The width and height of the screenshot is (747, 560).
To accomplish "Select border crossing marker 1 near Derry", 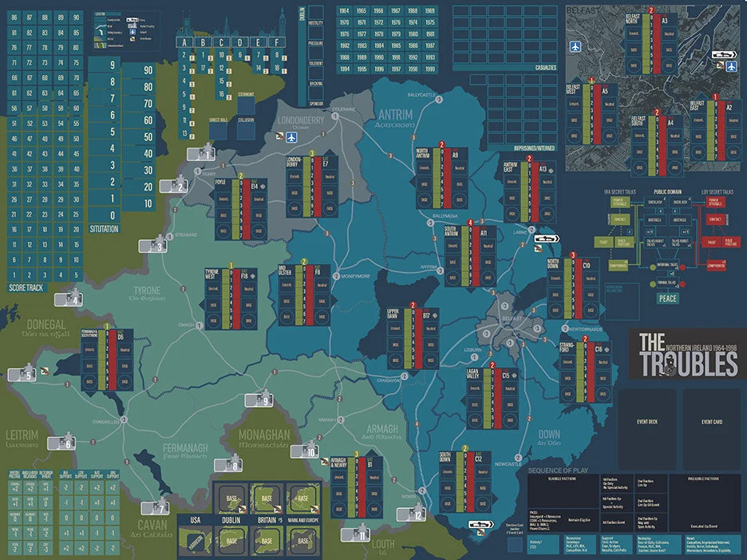I will pos(201,153).
